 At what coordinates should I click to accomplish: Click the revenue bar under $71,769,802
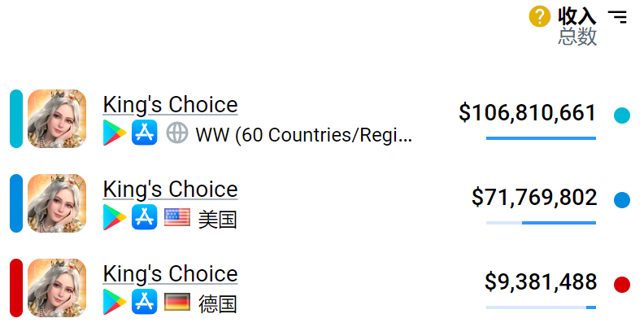coord(541,223)
